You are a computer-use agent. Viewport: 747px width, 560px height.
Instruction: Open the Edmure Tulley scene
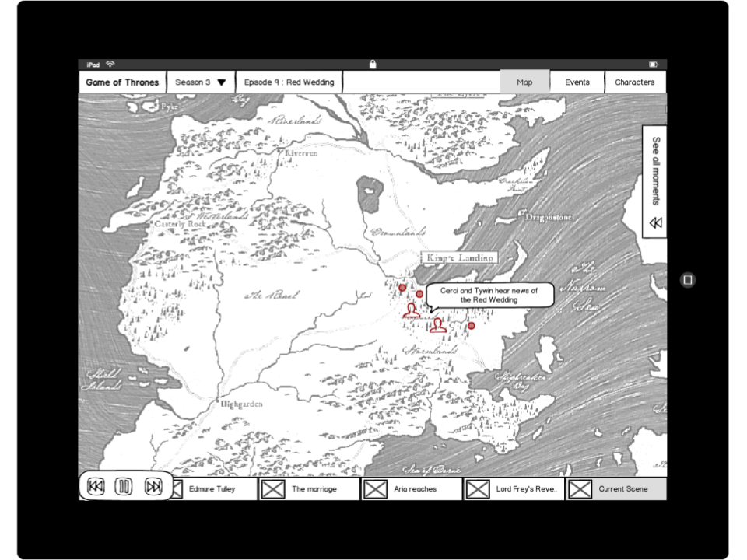coord(216,488)
